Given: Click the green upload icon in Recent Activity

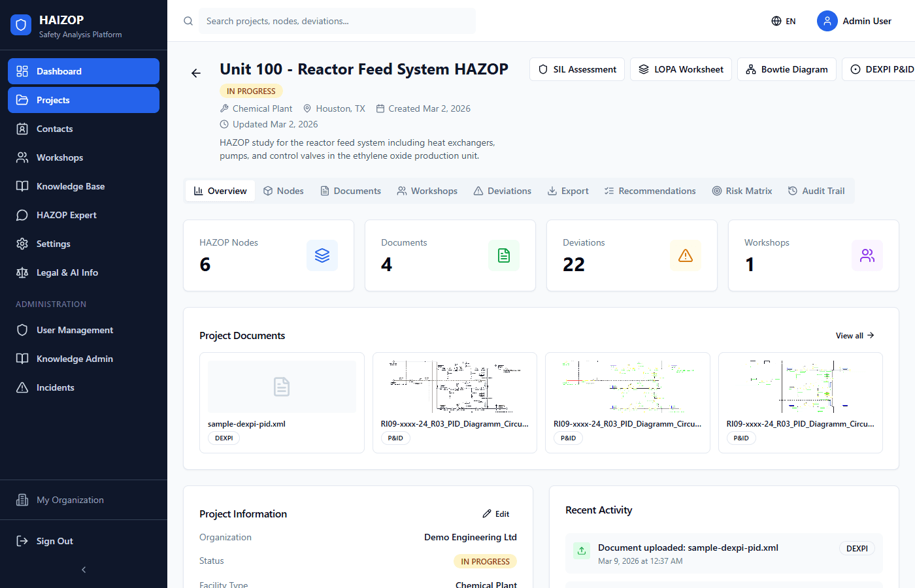Looking at the screenshot, I should coord(581,551).
